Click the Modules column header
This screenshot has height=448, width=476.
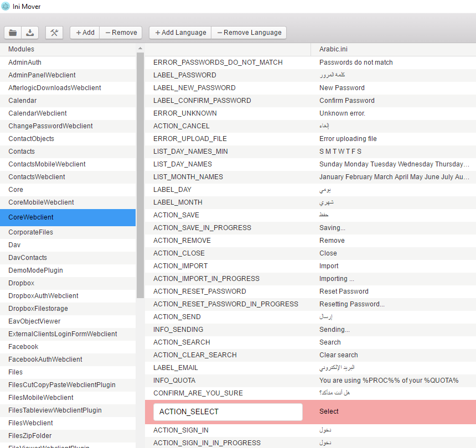[x=21, y=49]
